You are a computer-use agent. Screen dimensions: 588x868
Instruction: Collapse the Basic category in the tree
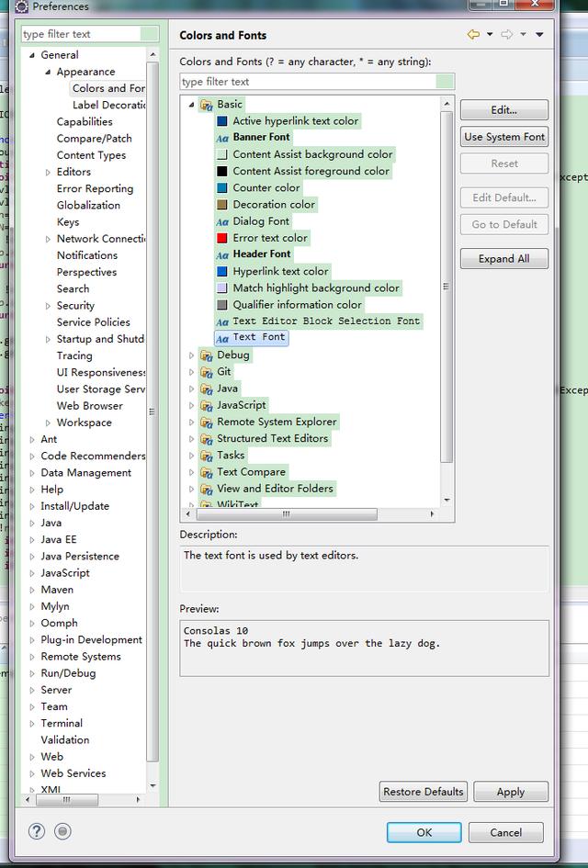(192, 105)
